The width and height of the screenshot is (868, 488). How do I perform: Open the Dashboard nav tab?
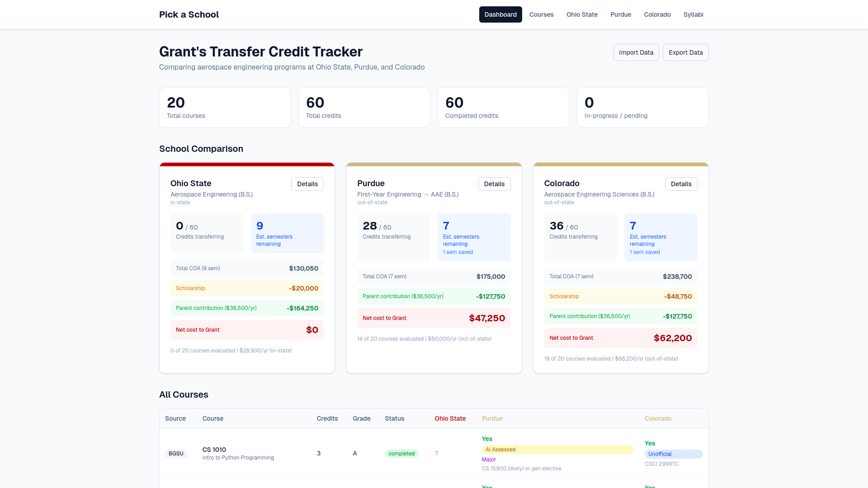click(x=500, y=14)
